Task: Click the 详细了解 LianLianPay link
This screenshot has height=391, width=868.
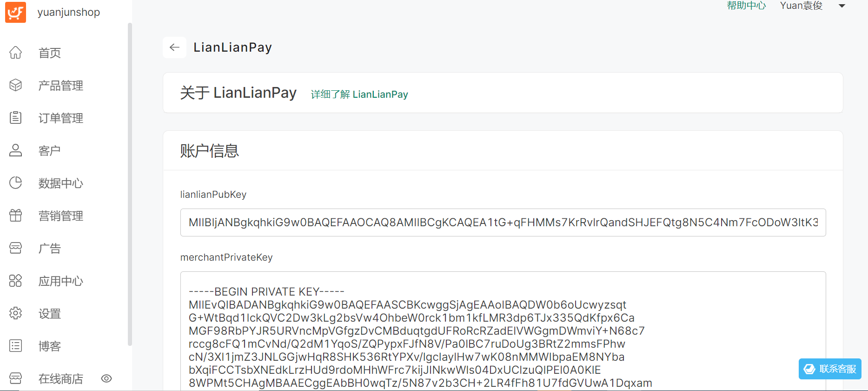Action: [x=359, y=94]
